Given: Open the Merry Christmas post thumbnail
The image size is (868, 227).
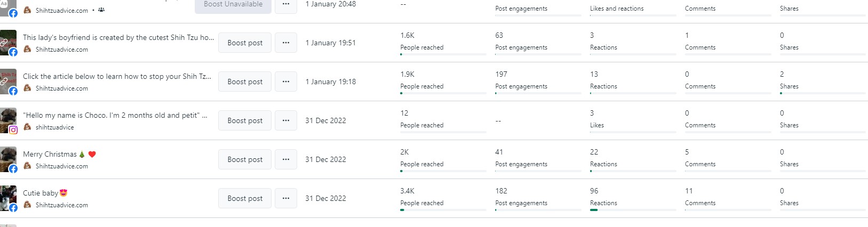Looking at the screenshot, I should [x=7, y=157].
